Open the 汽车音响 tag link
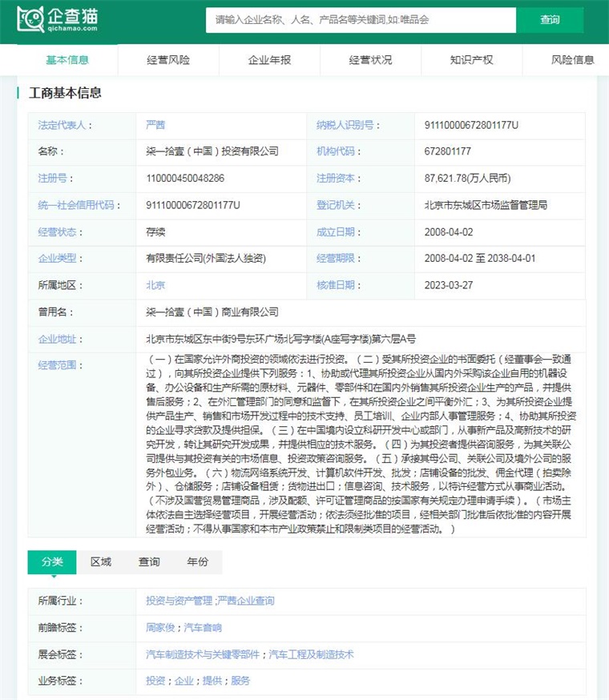 coord(203,628)
